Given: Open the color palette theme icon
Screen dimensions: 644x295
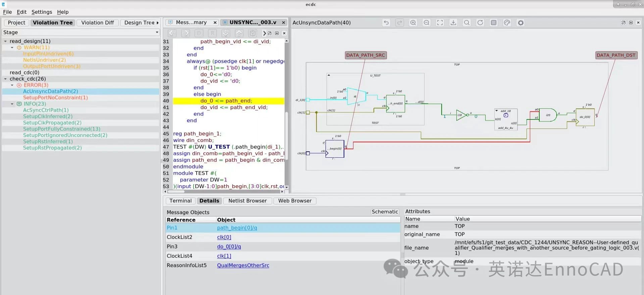Looking at the screenshot, I should [x=507, y=23].
